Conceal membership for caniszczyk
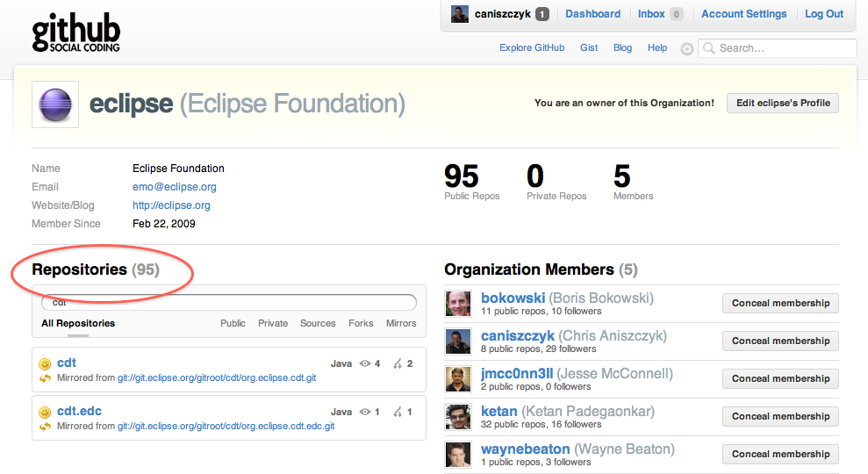The image size is (868, 474). click(780, 341)
